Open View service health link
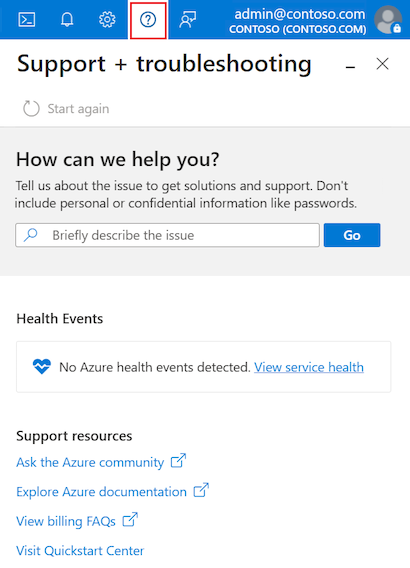The width and height of the screenshot is (410, 568). (309, 367)
